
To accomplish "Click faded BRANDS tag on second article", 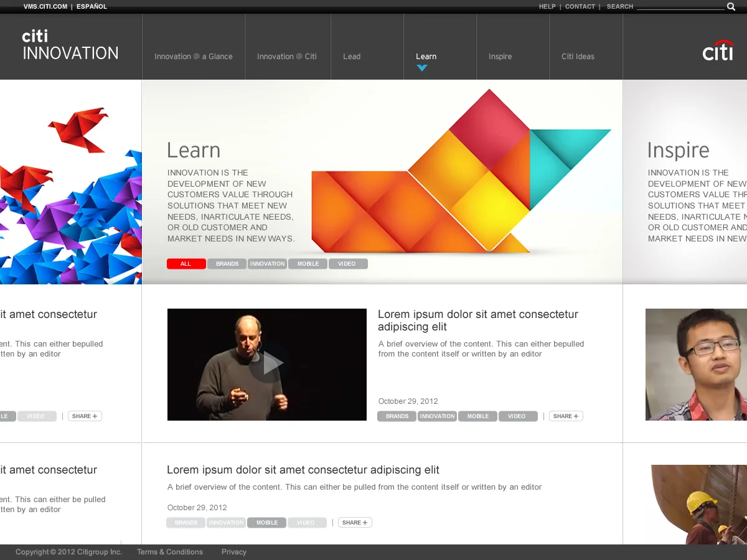I will tap(186, 523).
